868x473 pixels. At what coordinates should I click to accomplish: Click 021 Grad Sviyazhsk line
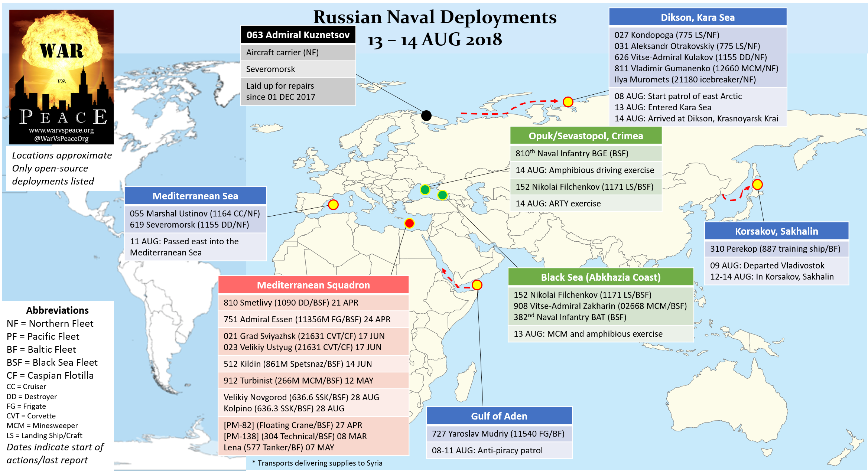point(304,336)
